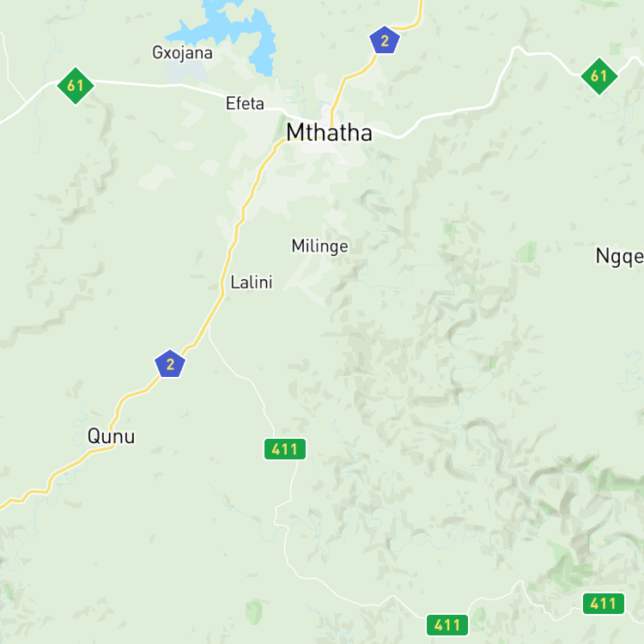
Task: Select the white road between Gxojana and Efeta
Action: click(x=201, y=89)
